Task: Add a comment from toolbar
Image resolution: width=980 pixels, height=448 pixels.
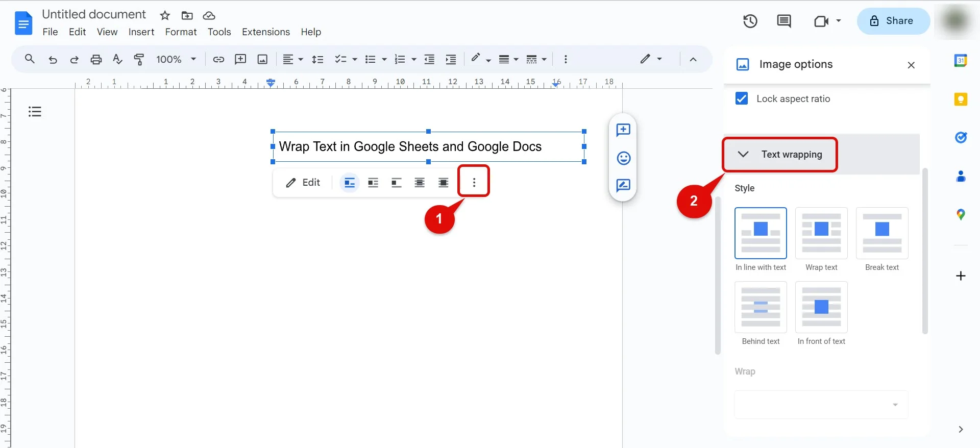Action: pos(240,59)
